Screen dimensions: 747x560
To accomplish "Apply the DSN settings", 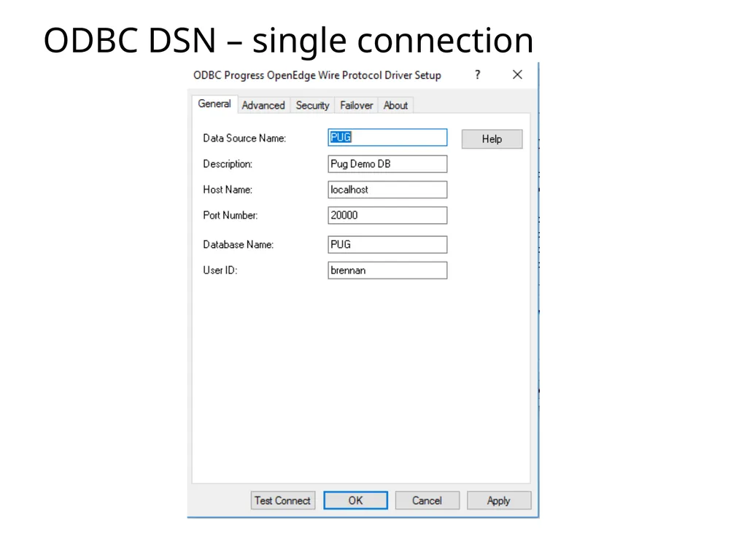I will [x=499, y=500].
